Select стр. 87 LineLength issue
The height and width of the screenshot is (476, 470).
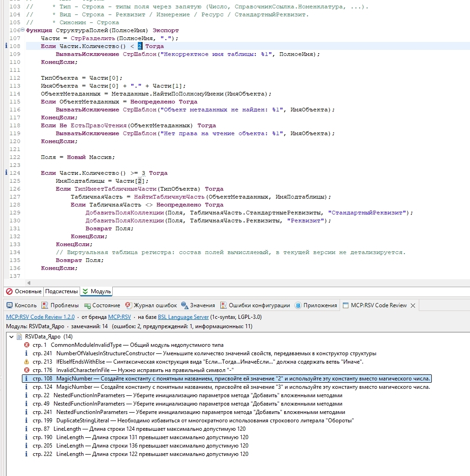click(x=139, y=429)
